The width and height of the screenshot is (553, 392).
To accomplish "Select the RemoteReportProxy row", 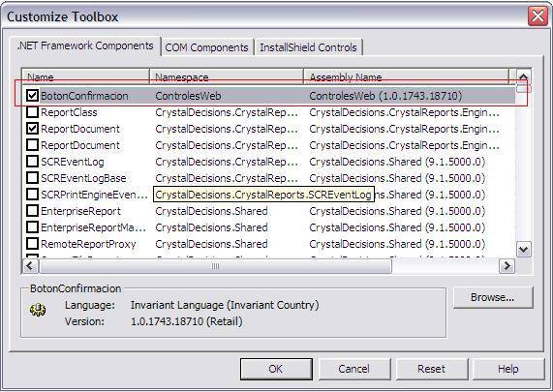I will [268, 244].
